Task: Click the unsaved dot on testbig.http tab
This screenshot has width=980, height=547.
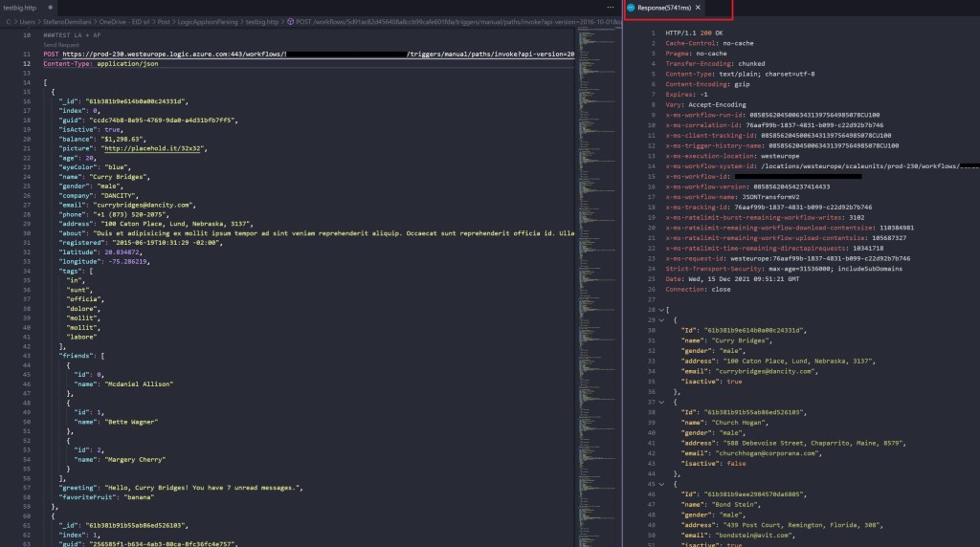Action: (51, 8)
